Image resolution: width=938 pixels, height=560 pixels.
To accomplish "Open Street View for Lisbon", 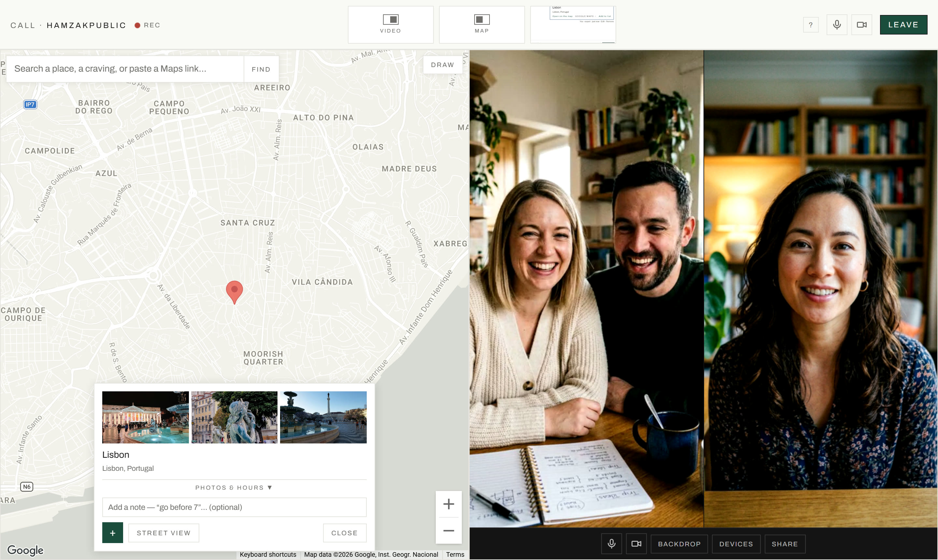I will (163, 533).
